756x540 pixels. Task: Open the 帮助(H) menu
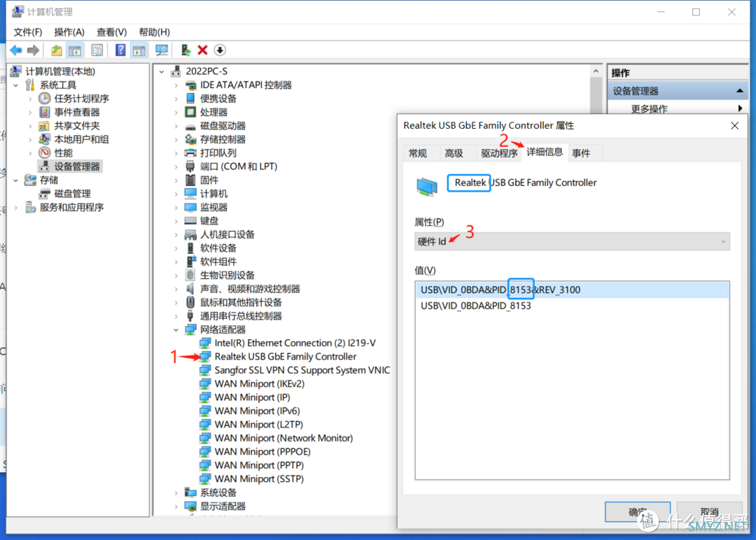(154, 32)
